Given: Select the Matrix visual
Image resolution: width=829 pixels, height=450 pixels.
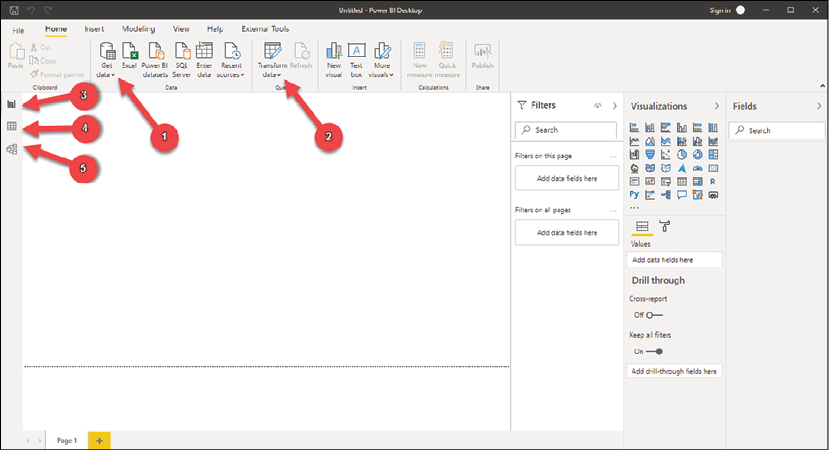Looking at the screenshot, I should click(698, 181).
